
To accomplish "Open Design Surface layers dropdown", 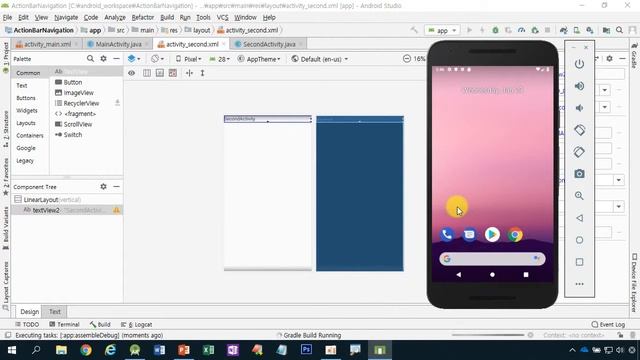I will (x=134, y=59).
